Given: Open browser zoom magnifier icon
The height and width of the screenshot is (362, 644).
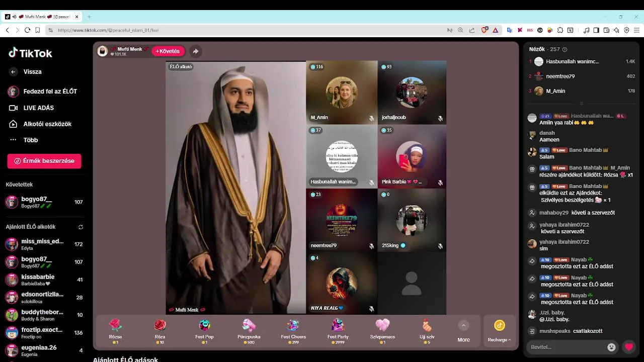Looking at the screenshot, I should (460, 30).
